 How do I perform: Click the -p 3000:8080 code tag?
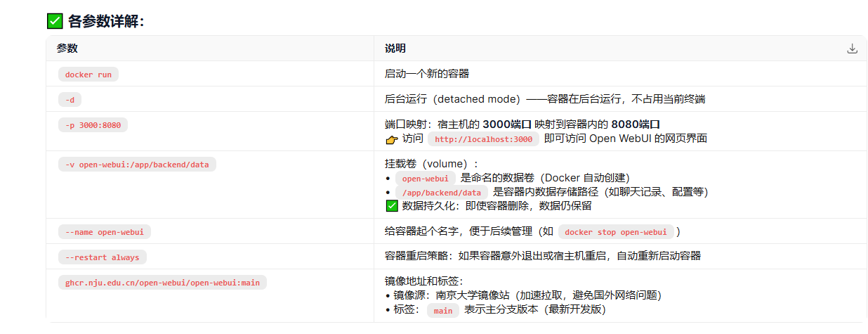[93, 125]
